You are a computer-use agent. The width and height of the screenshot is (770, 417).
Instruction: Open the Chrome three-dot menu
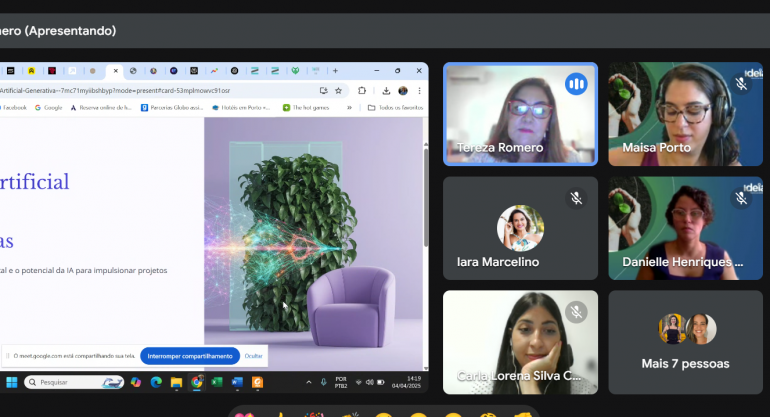tap(417, 90)
